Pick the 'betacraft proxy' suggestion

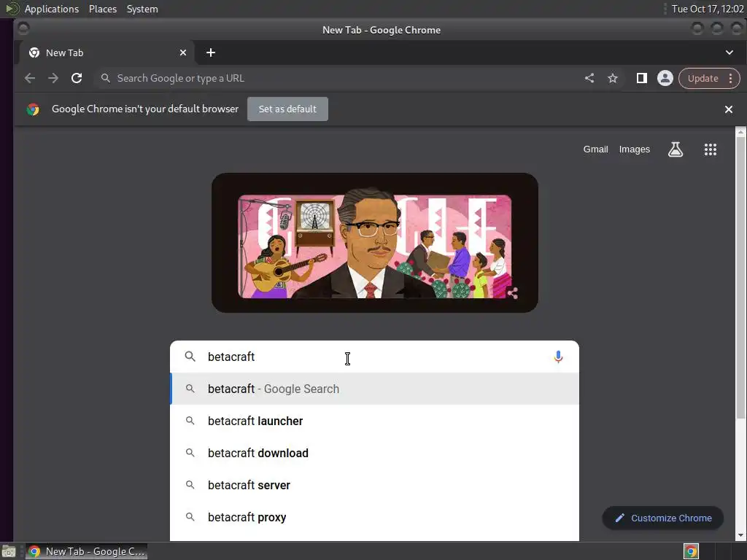coord(374,517)
